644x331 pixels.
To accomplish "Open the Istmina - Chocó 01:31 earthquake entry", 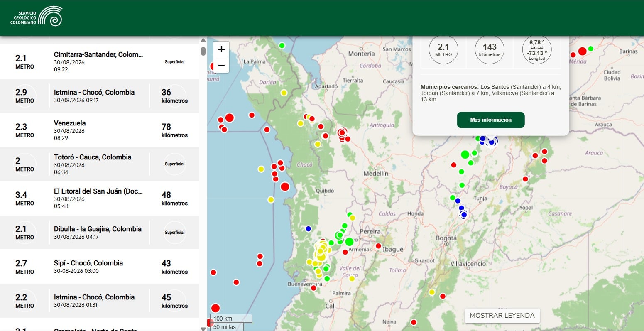I will coord(100,301).
